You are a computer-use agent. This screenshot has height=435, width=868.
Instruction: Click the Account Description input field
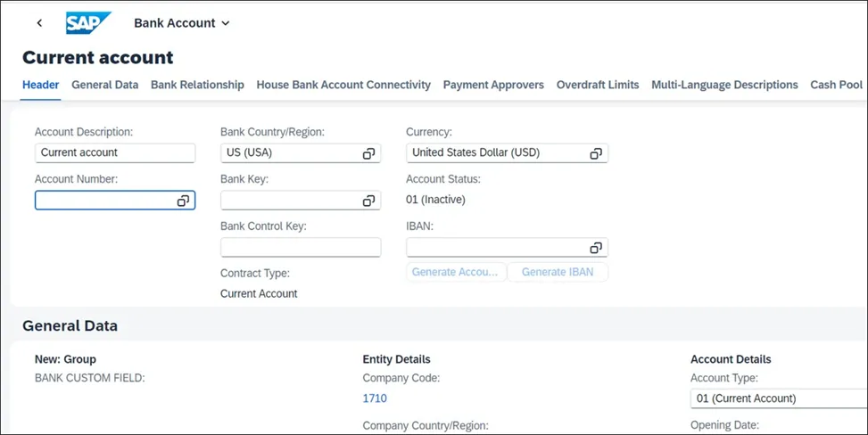coord(115,153)
